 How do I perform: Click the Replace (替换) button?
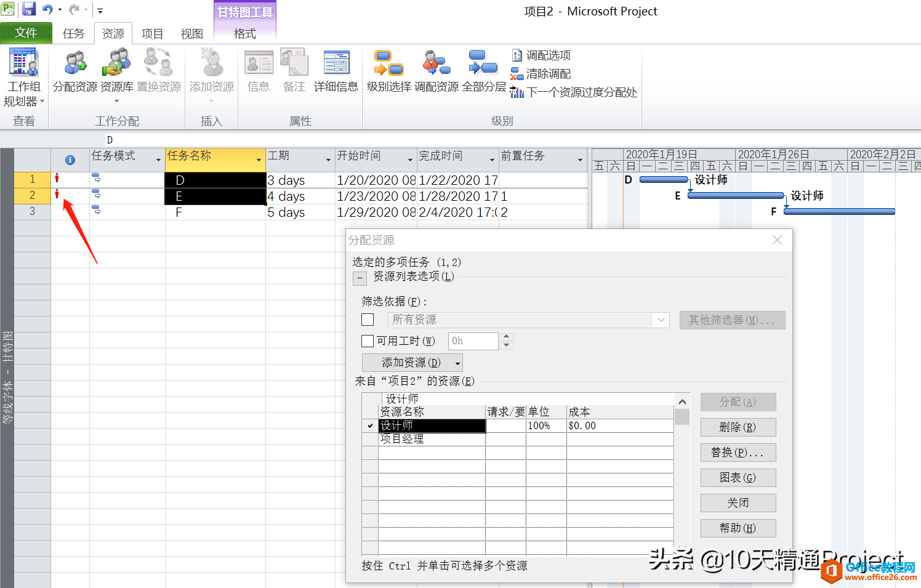738,453
